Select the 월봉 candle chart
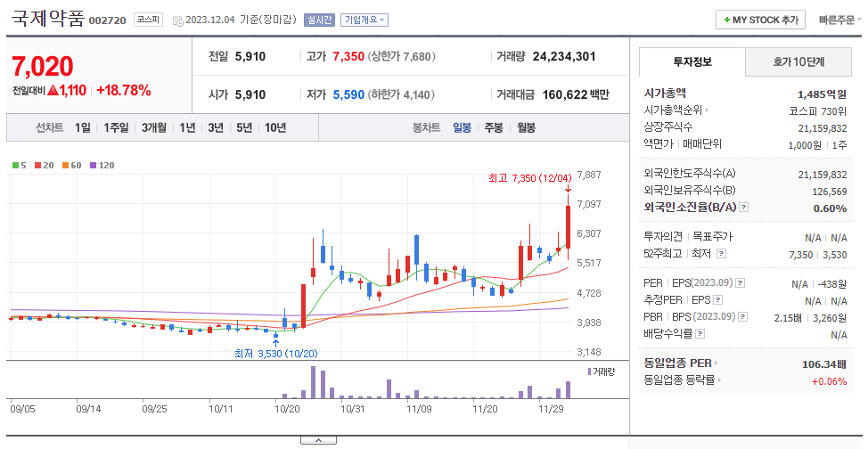 tap(526, 128)
